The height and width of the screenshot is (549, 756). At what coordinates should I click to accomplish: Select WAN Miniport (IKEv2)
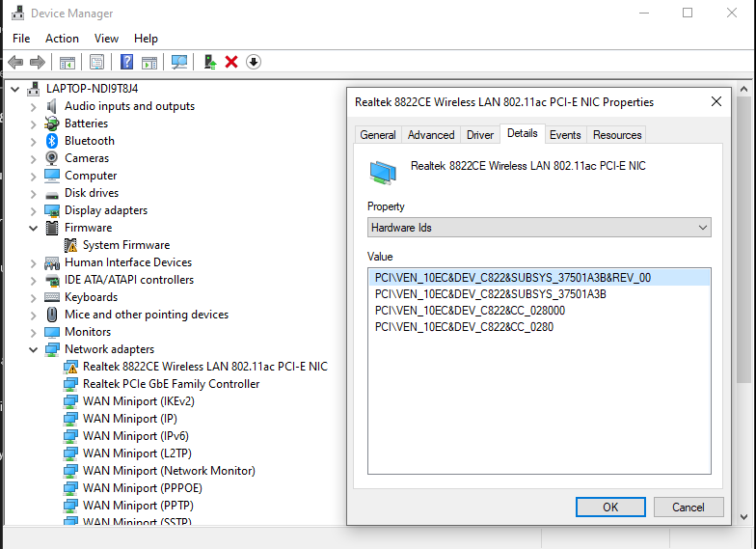(139, 401)
